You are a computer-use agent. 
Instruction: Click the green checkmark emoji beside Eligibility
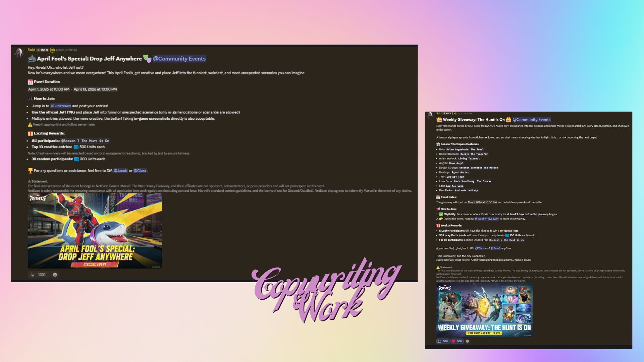click(x=441, y=214)
